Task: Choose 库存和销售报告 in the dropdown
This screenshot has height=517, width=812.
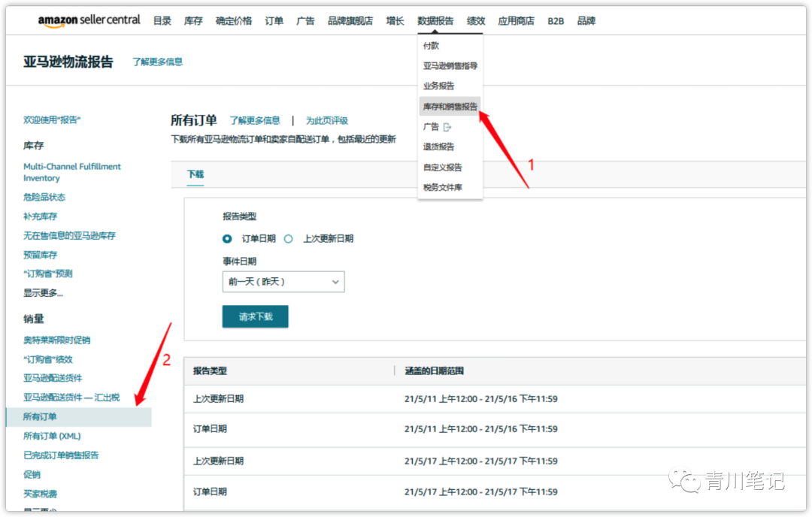Action: pyautogui.click(x=450, y=107)
